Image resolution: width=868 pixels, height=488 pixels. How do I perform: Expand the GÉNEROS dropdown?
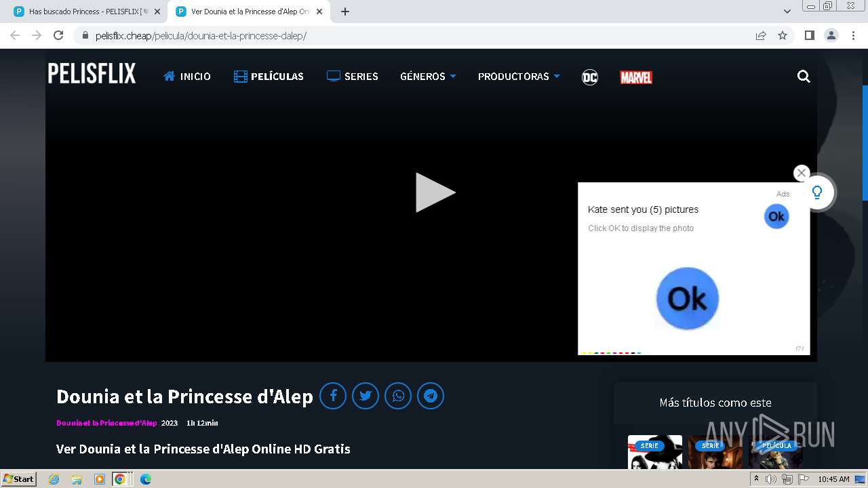pos(428,77)
